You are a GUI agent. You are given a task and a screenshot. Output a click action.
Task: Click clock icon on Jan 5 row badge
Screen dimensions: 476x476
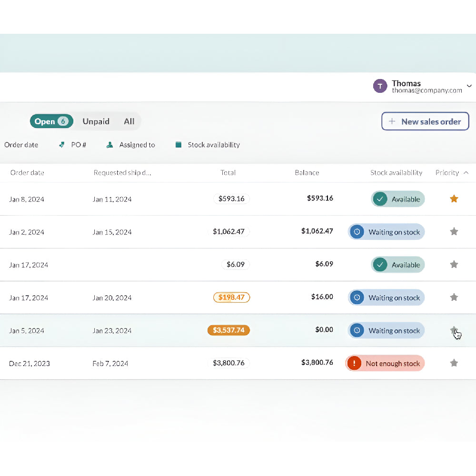pyautogui.click(x=357, y=330)
